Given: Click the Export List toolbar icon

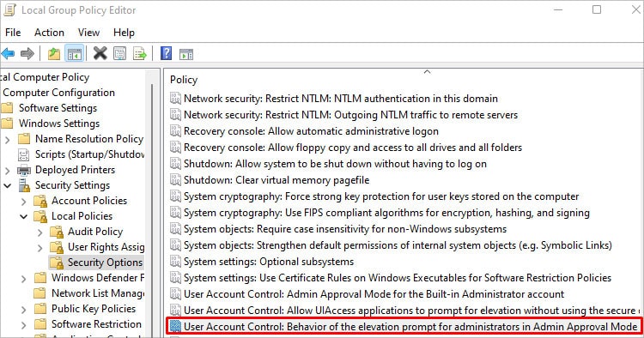Looking at the screenshot, I should (140, 54).
